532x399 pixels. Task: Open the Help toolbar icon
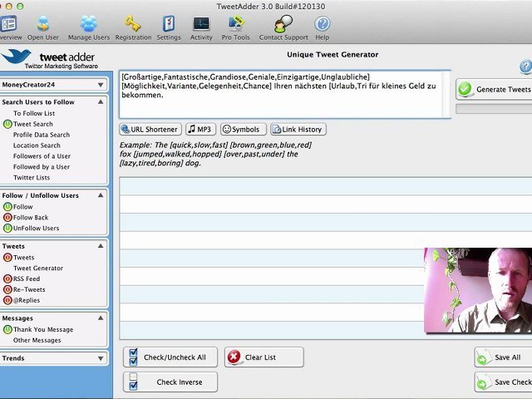[322, 24]
